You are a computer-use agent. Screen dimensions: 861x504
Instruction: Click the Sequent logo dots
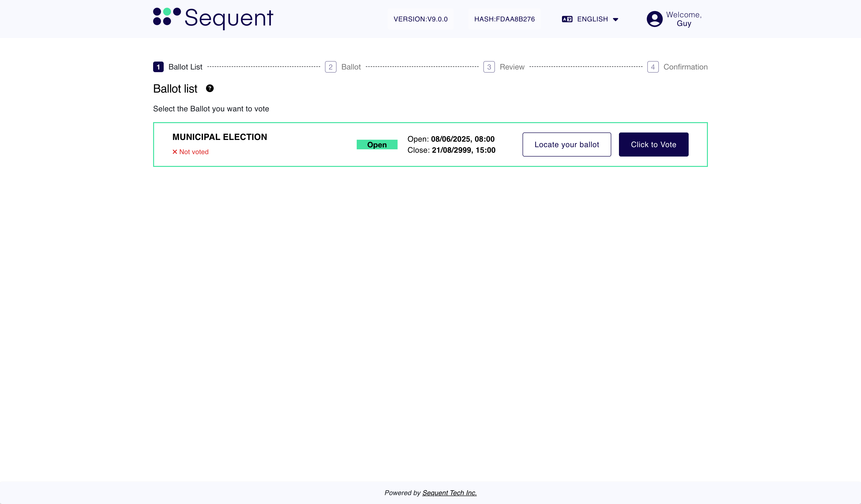click(167, 16)
